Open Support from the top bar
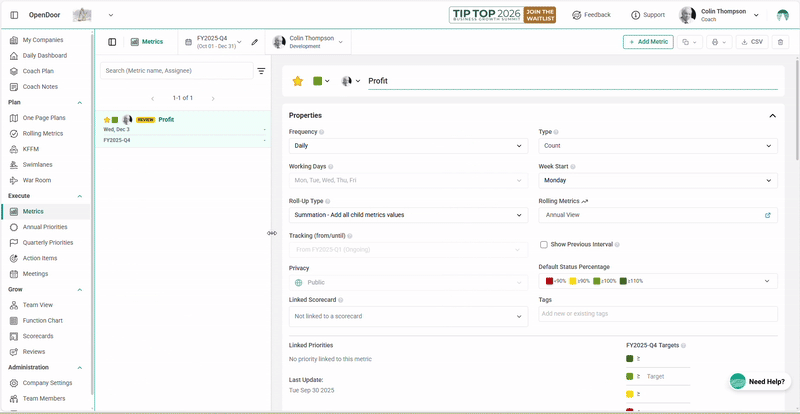The width and height of the screenshot is (800, 414). 647,15
